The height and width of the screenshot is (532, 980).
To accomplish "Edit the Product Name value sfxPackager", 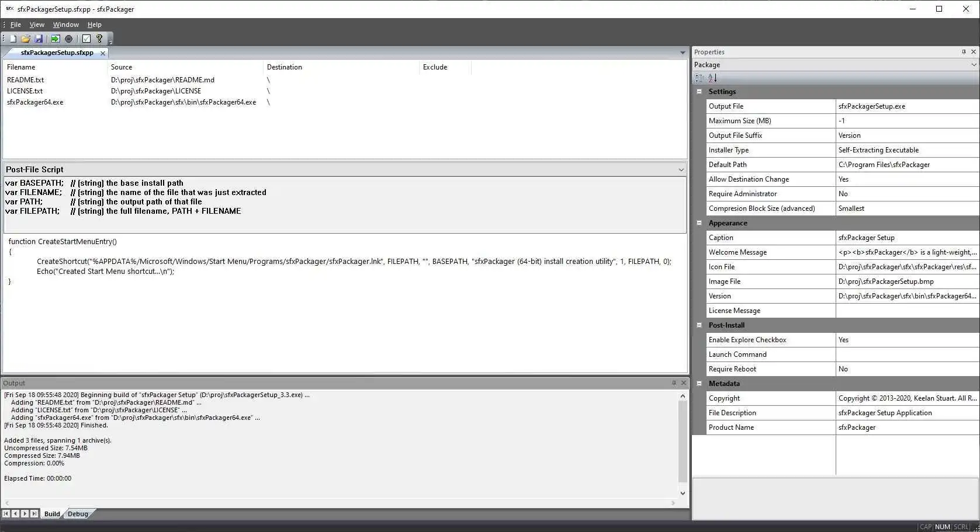I will tap(908, 427).
